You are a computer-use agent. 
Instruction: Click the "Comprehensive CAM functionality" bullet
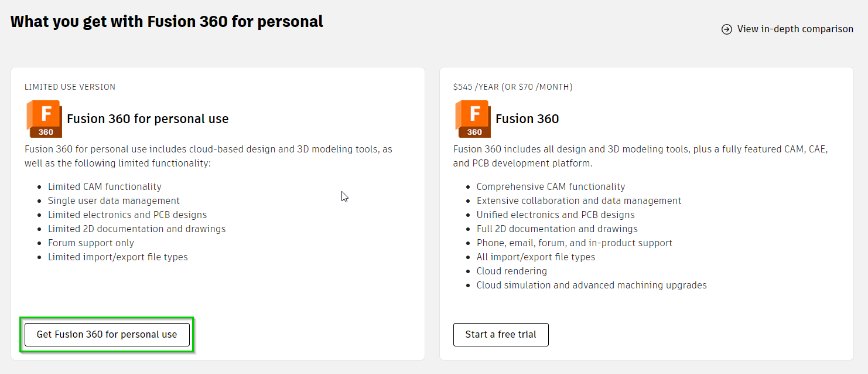point(551,186)
